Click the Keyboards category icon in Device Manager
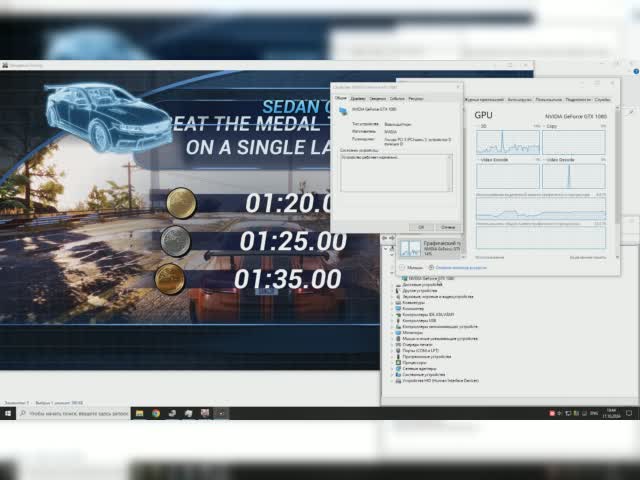Viewport: 640px width, 480px height. [398, 302]
